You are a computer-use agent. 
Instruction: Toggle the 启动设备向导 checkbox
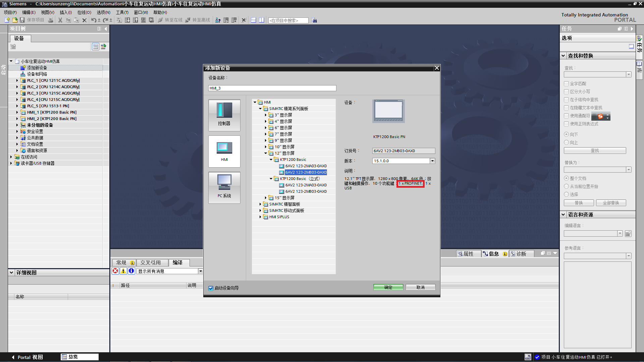(x=211, y=288)
